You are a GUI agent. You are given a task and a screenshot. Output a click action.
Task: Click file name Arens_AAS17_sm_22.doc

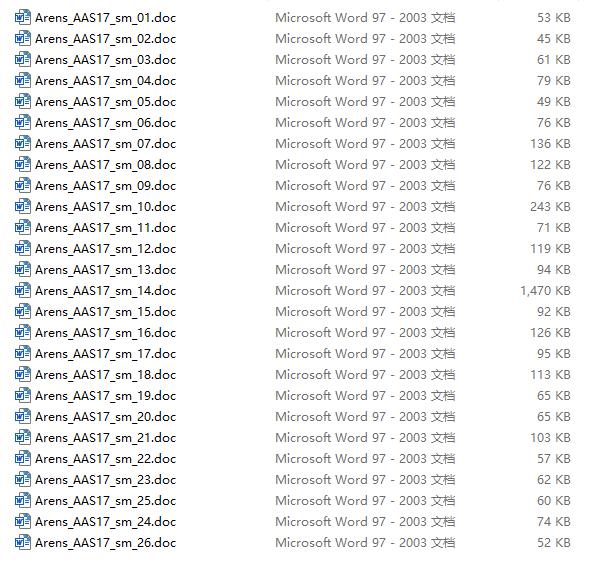(x=105, y=459)
